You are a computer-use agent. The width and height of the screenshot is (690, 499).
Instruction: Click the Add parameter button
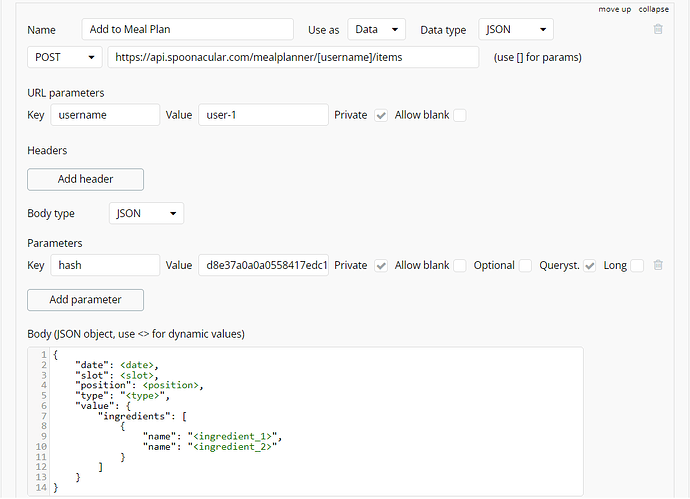click(85, 300)
